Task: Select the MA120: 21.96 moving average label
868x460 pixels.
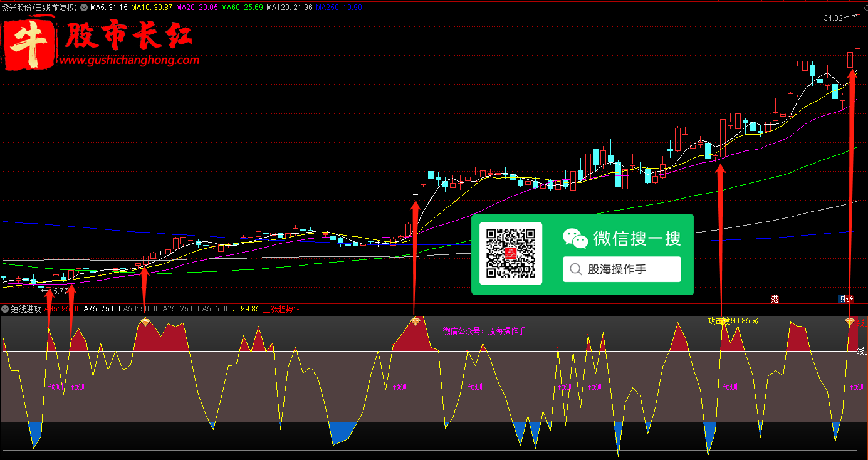Action: tap(289, 8)
